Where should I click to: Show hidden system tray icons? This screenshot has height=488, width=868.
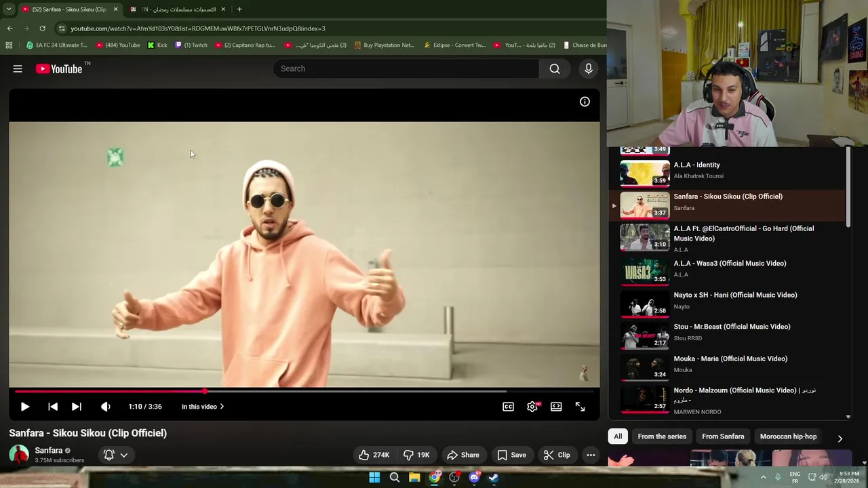pyautogui.click(x=763, y=477)
